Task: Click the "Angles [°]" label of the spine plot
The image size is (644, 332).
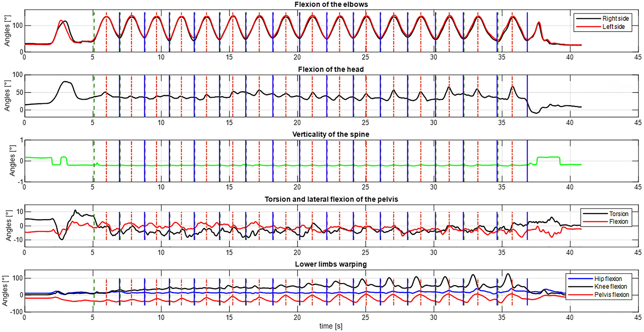Action: [x=12, y=161]
